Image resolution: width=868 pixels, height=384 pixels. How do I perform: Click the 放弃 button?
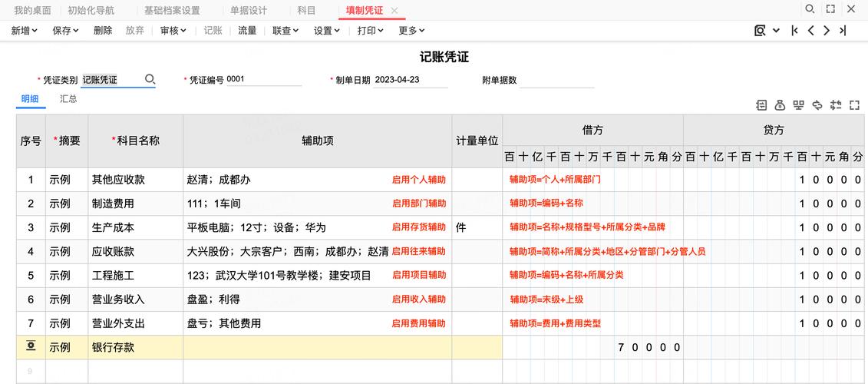[135, 31]
